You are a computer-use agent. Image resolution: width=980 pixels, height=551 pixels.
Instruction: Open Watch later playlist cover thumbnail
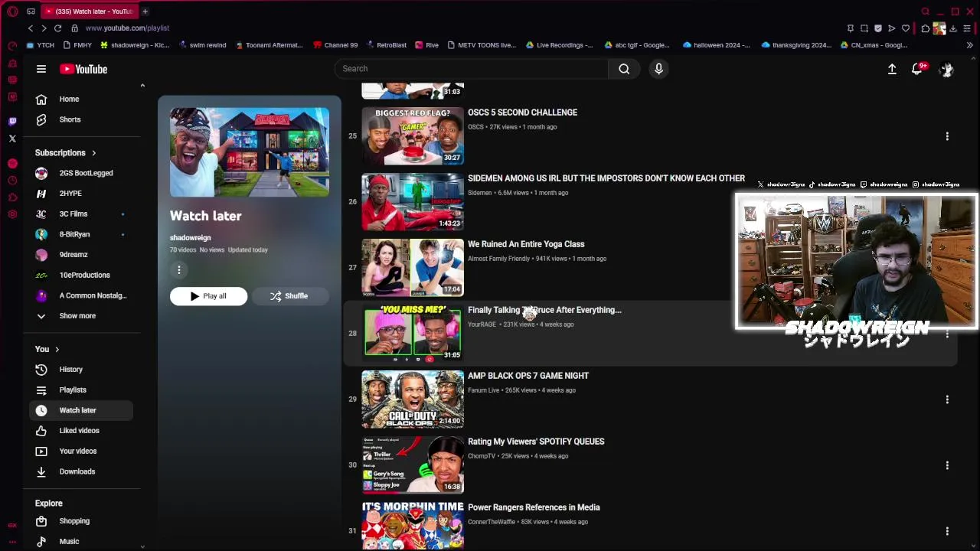[x=250, y=152]
